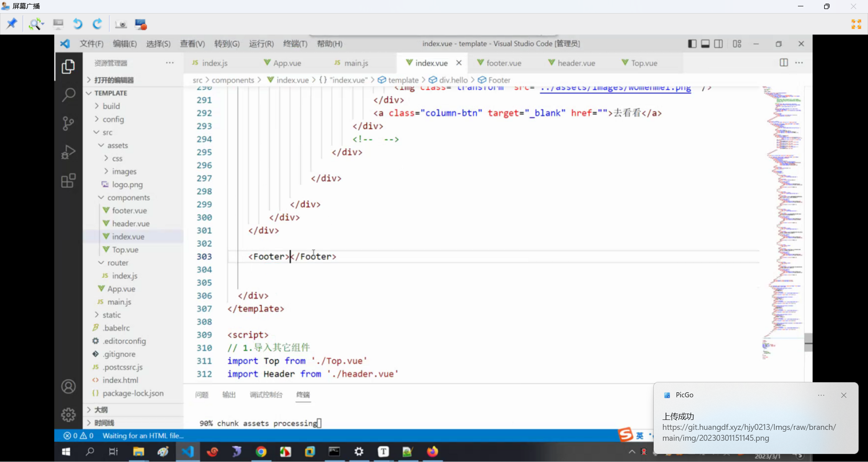Screen dimensions: 868x462
Task: Toggle the bottom panel visibility
Action: coord(705,44)
